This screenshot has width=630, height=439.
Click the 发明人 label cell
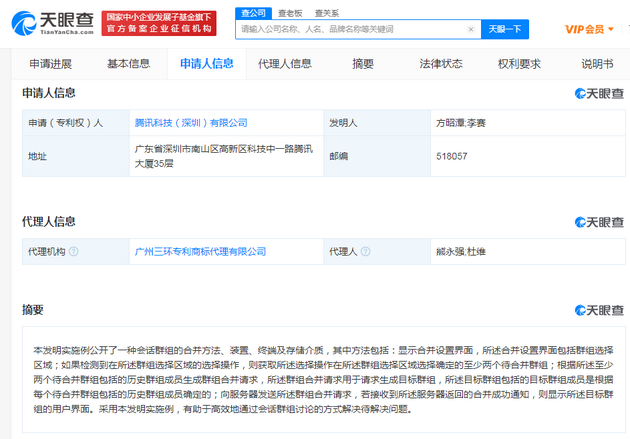(377, 123)
